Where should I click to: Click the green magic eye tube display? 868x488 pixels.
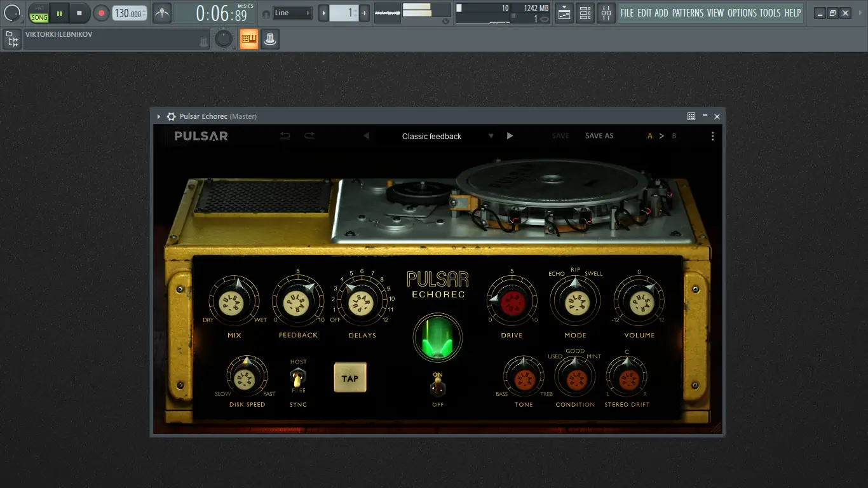pyautogui.click(x=437, y=337)
